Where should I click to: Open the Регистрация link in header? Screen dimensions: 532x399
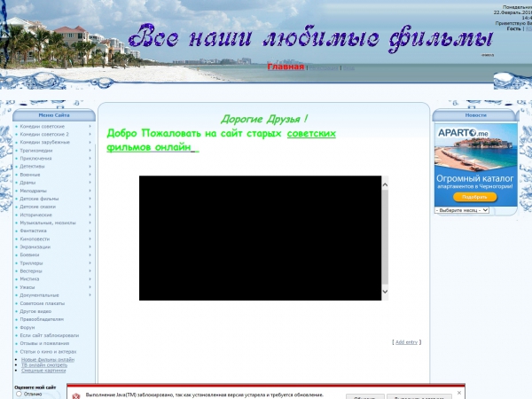point(324,68)
